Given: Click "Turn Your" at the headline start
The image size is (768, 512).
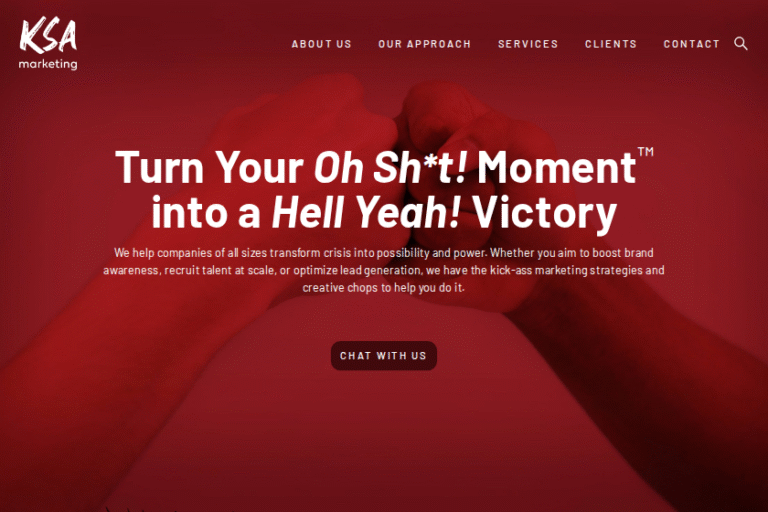Looking at the screenshot, I should point(209,168).
